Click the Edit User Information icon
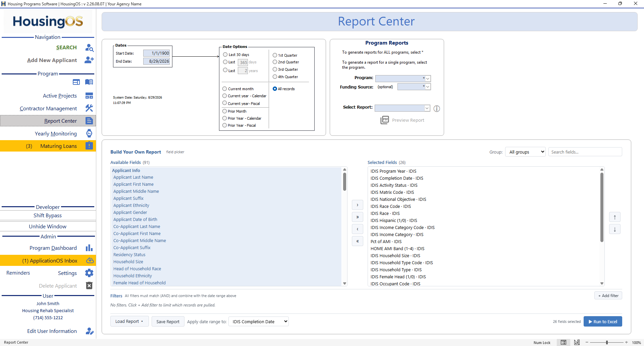Screen dimensions: 644x346 point(90,331)
